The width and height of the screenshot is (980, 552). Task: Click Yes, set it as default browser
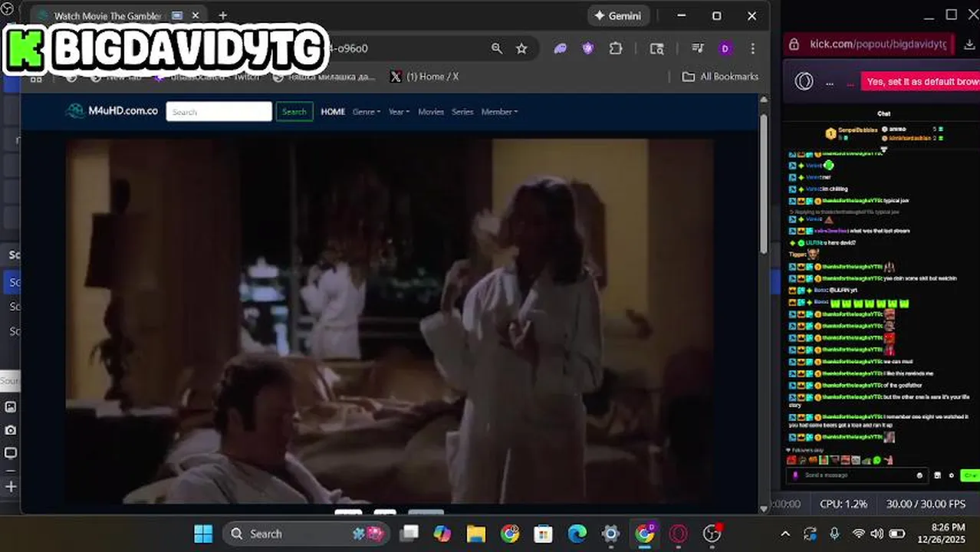point(920,81)
